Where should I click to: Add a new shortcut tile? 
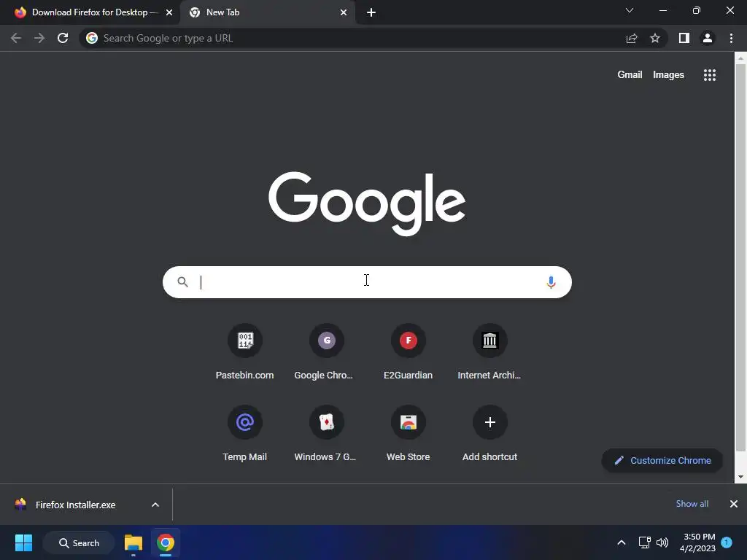pos(489,433)
